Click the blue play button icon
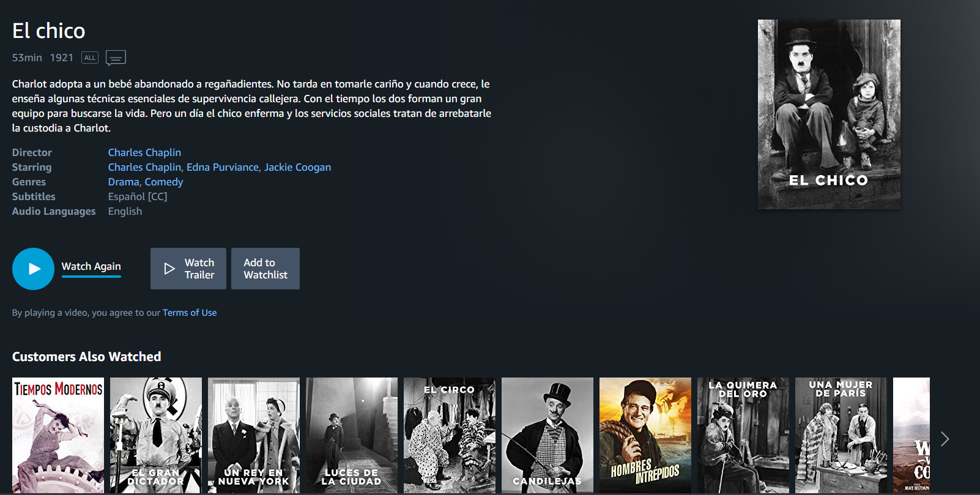This screenshot has height=495, width=980. click(33, 269)
